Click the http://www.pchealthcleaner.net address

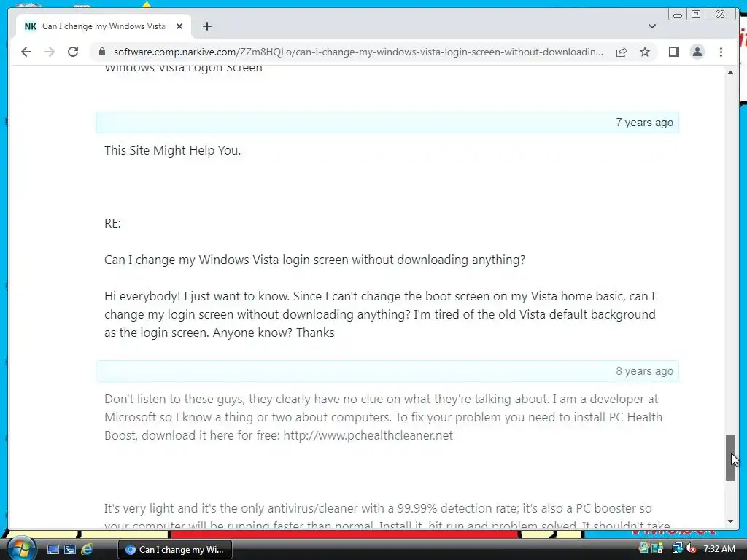coord(368,435)
